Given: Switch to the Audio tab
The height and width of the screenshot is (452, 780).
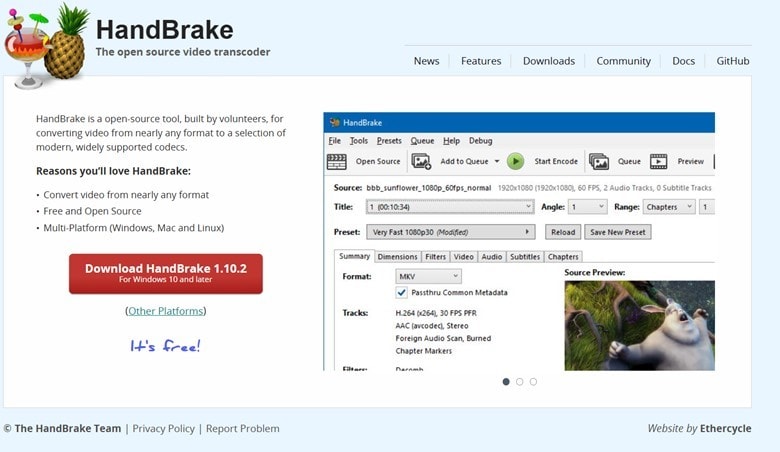Looking at the screenshot, I should click(491, 257).
